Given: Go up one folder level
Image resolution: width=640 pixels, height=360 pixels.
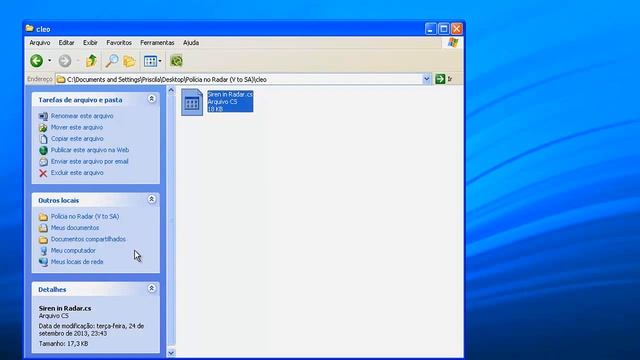Looking at the screenshot, I should [x=91, y=61].
